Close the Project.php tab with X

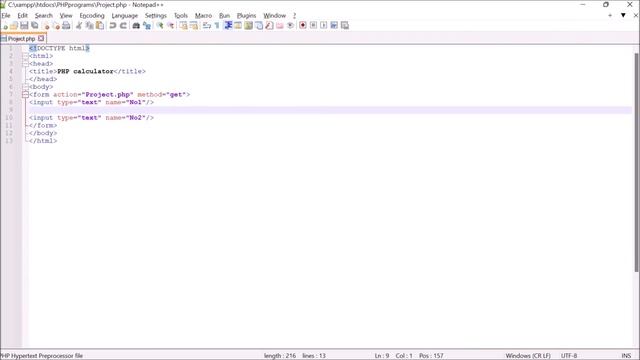41,38
